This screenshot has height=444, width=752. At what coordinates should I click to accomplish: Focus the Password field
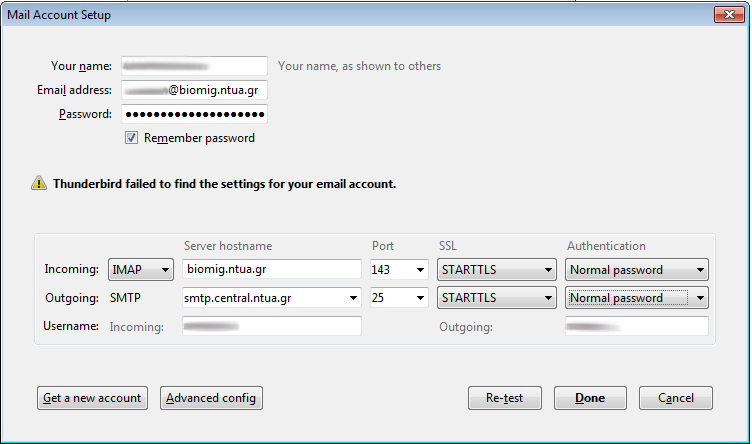coord(194,114)
